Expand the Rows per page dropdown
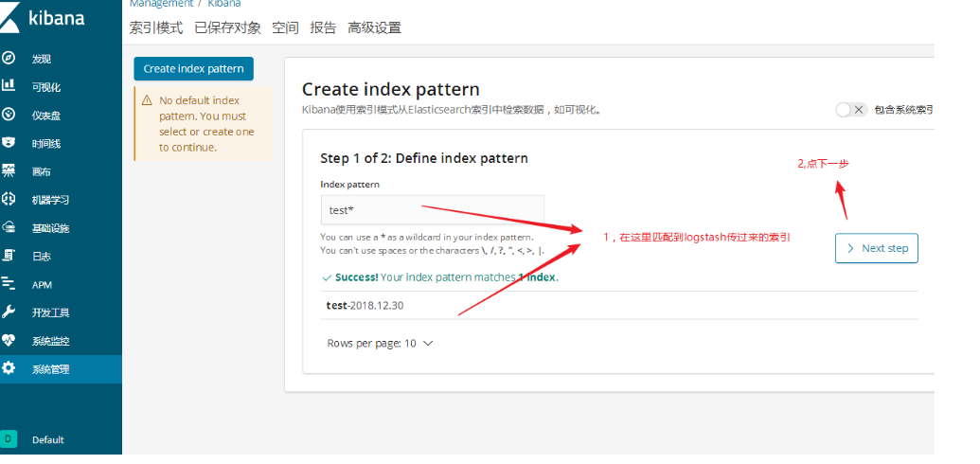The image size is (980, 464). pyautogui.click(x=380, y=344)
